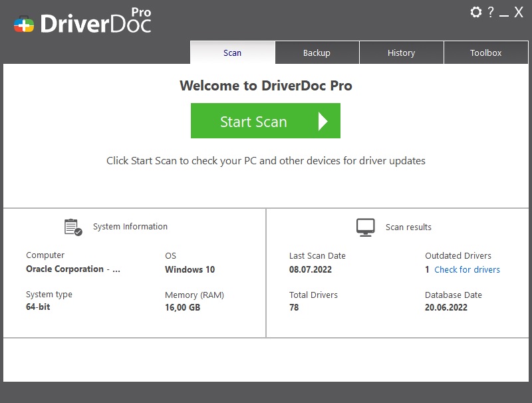532x403 pixels.
Task: Click the database date '20.06.2022'
Action: [446, 308]
